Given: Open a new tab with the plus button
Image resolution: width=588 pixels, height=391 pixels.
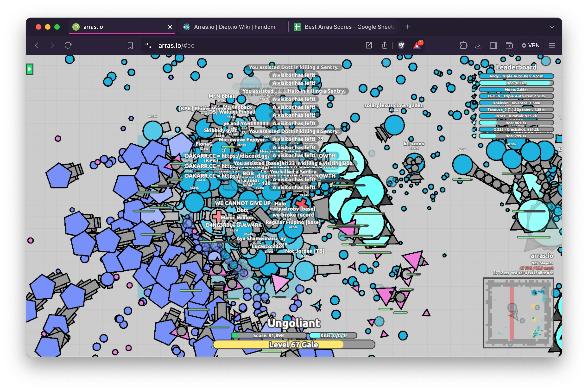Looking at the screenshot, I should click(x=408, y=27).
